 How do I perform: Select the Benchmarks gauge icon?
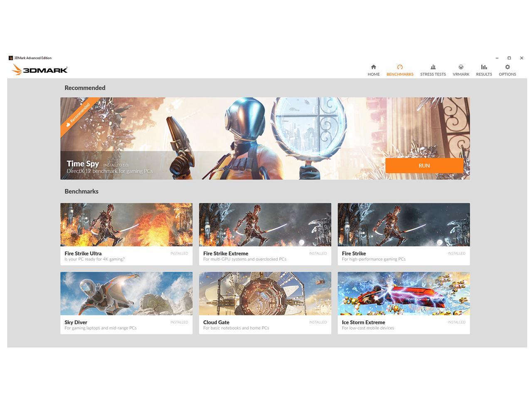400,67
